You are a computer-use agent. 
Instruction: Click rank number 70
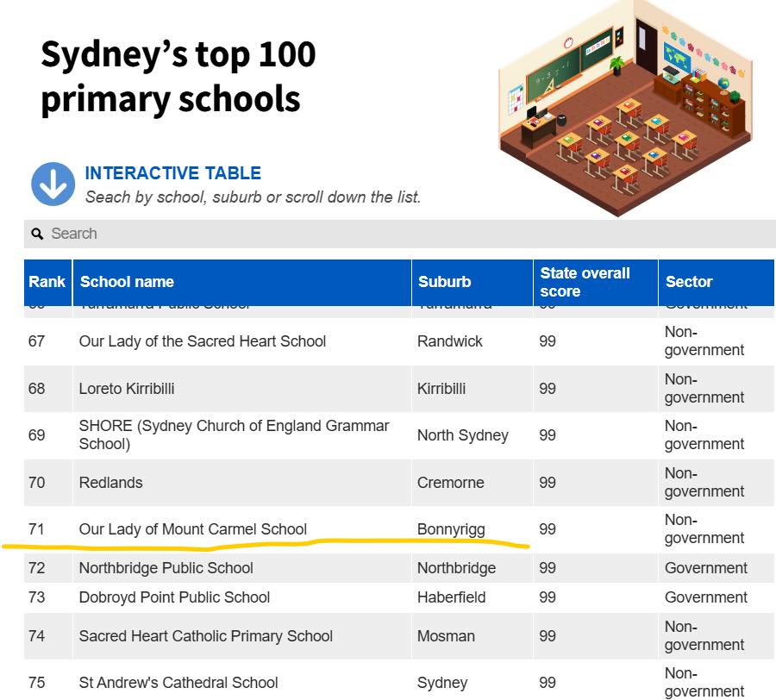click(x=36, y=483)
